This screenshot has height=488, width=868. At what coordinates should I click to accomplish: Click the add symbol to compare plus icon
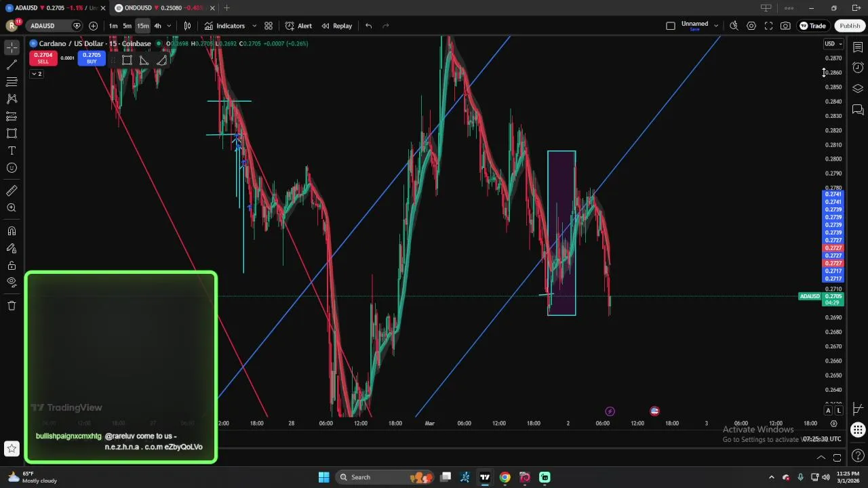[x=93, y=26]
